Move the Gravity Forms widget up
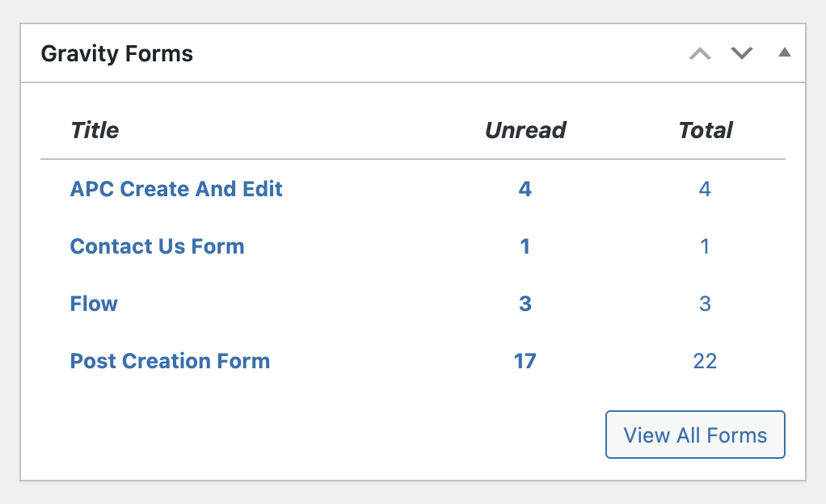Viewport: 826px width, 504px height. [x=700, y=54]
